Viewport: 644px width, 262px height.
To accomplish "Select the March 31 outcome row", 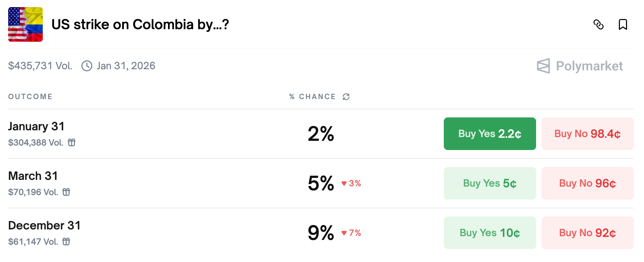I will point(33,176).
